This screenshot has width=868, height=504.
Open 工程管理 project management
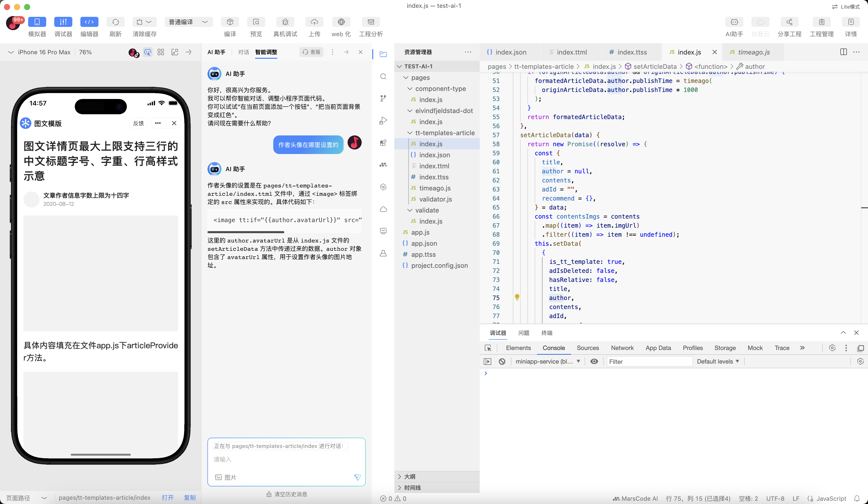tap(822, 22)
